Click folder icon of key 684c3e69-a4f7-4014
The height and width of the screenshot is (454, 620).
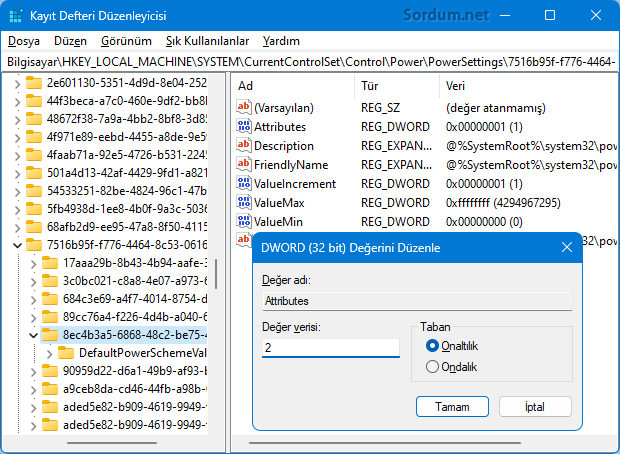click(x=50, y=299)
